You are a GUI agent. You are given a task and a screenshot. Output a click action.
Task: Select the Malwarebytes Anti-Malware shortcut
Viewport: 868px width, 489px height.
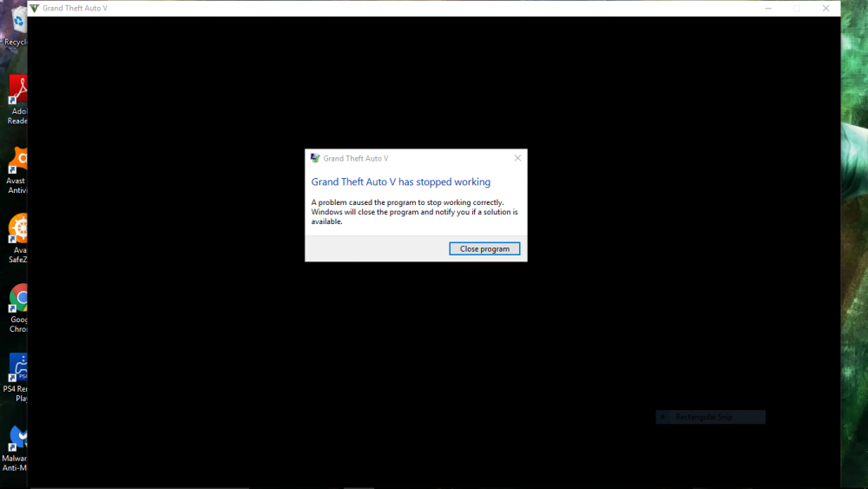(x=15, y=448)
